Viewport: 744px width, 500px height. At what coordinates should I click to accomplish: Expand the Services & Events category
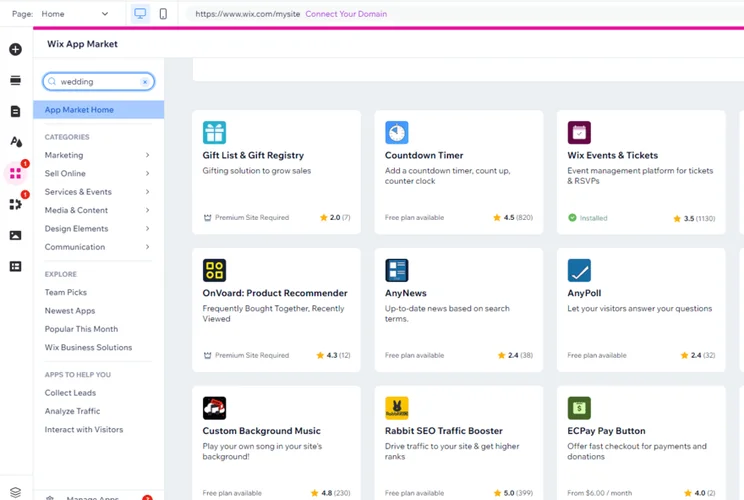[x=97, y=192]
